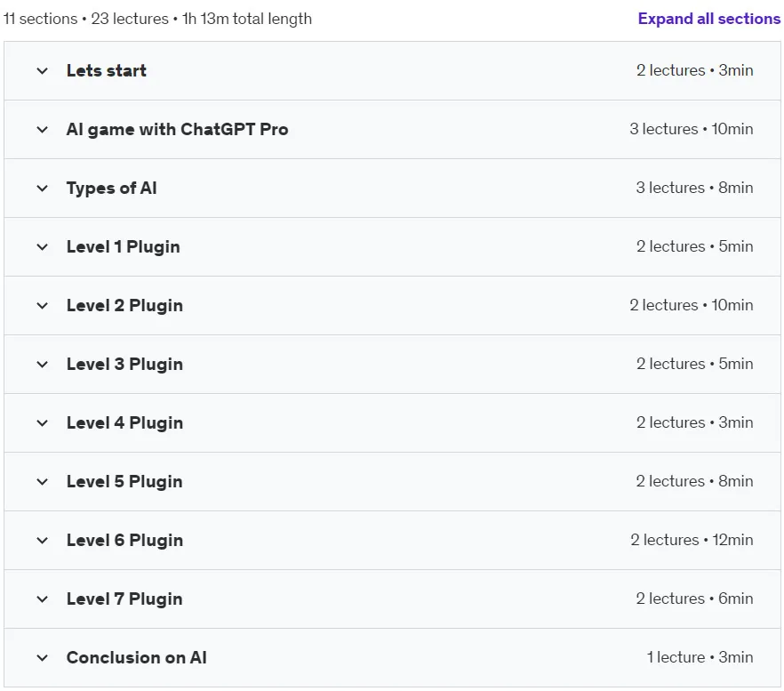The height and width of the screenshot is (691, 784).
Task: Expand Types of AI section chevron
Action: 43,189
